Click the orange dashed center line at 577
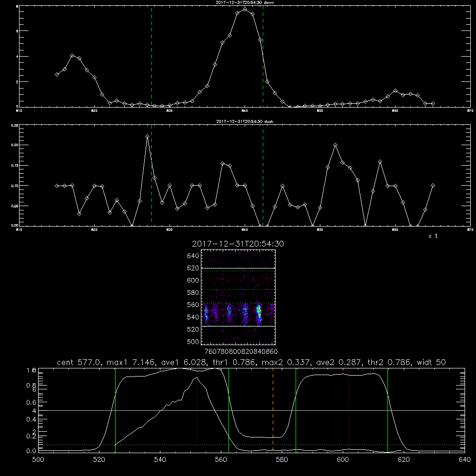The width and height of the screenshot is (476, 476). [x=273, y=410]
